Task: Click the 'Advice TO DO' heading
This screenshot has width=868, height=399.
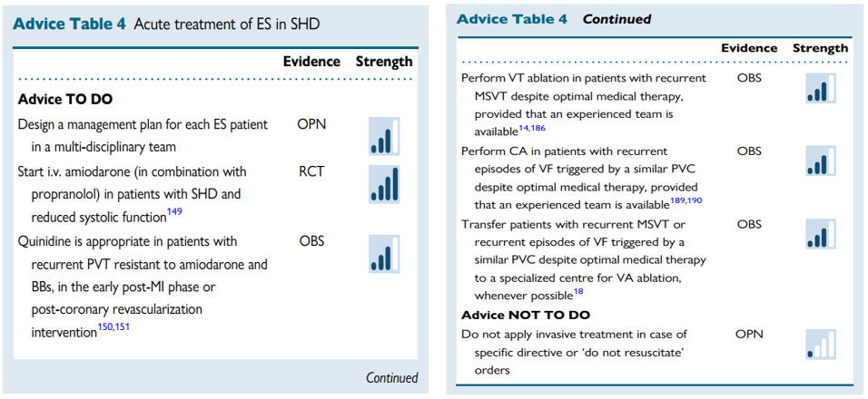Action: click(65, 100)
